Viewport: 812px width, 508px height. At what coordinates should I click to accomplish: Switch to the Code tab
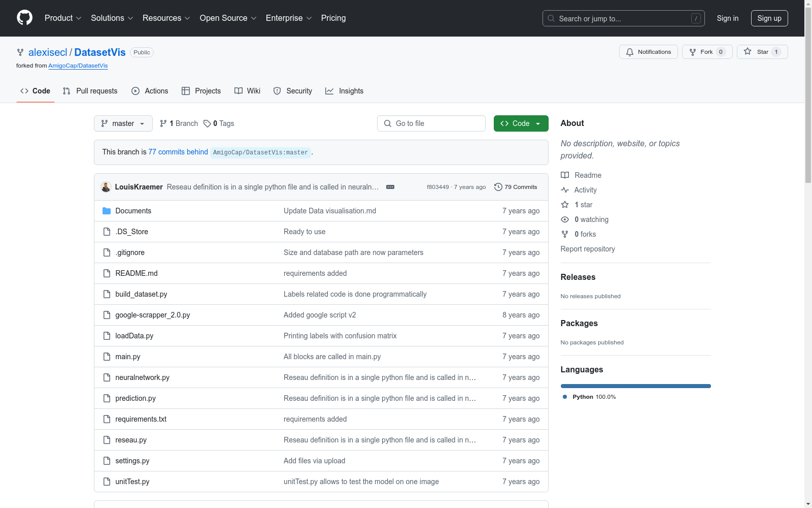35,91
